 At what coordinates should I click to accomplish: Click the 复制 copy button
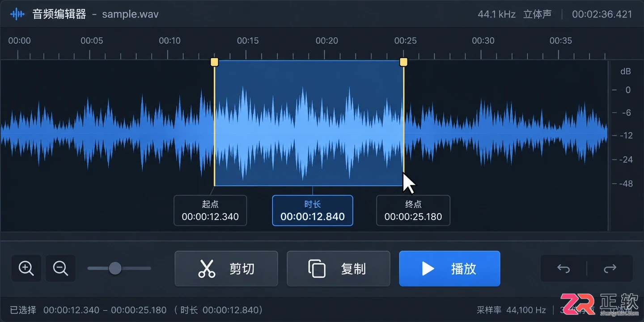tap(339, 269)
